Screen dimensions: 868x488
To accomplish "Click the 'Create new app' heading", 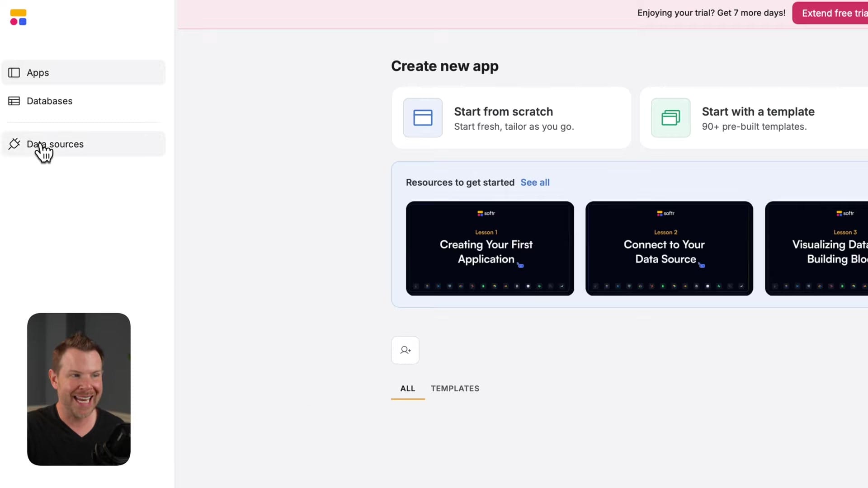I will click(x=444, y=66).
